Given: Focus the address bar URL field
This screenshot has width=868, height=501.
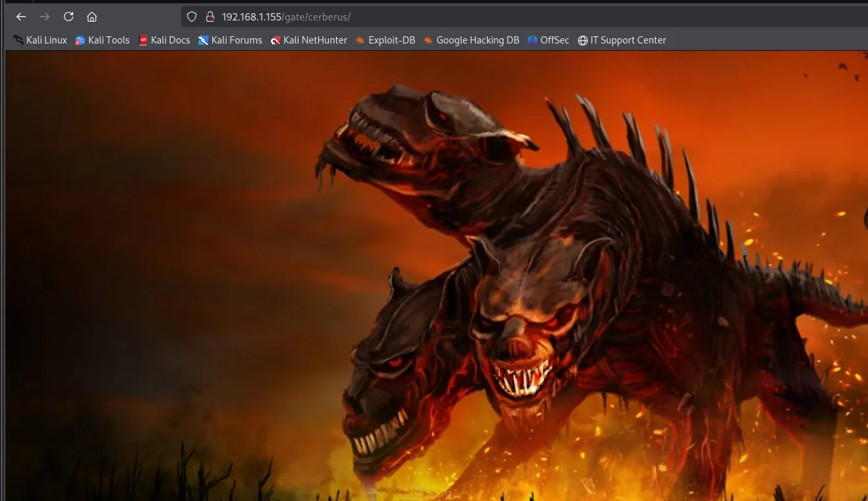Looking at the screenshot, I should 525,16.
